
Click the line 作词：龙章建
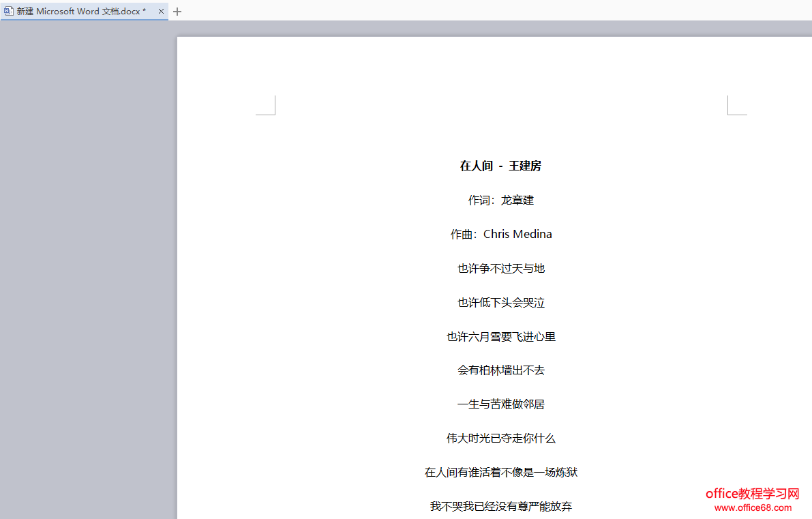click(x=501, y=200)
